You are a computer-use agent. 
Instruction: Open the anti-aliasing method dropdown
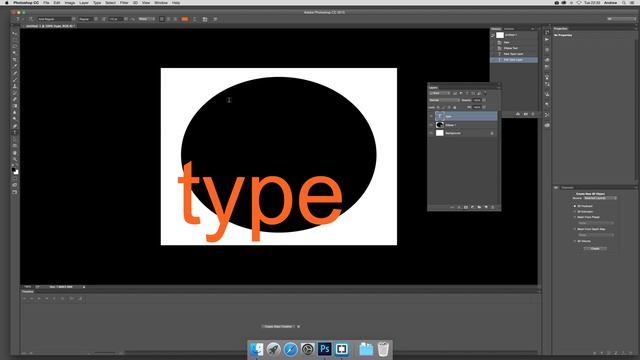click(147, 19)
